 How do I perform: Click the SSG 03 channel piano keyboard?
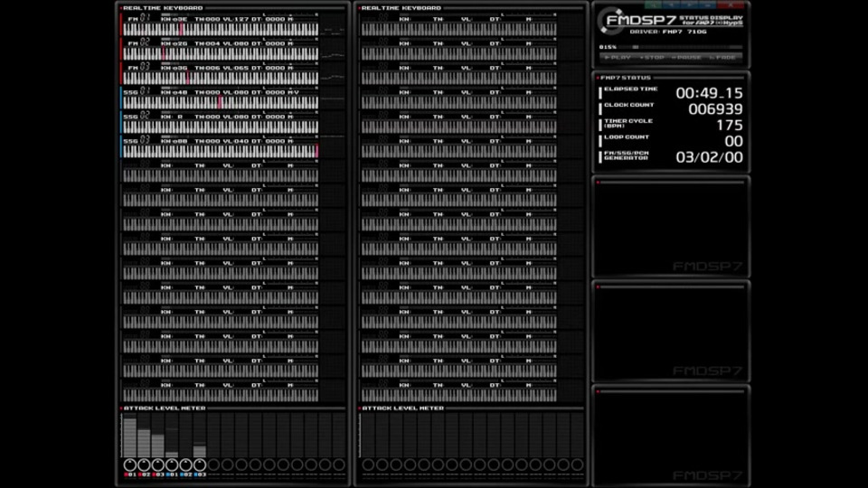click(221, 151)
